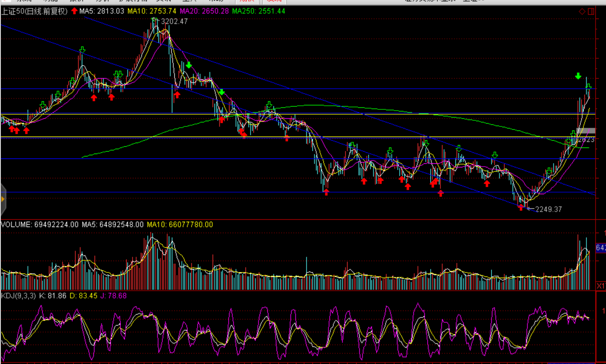
Task: Click the gray highlighted gap box
Action: 586,131
